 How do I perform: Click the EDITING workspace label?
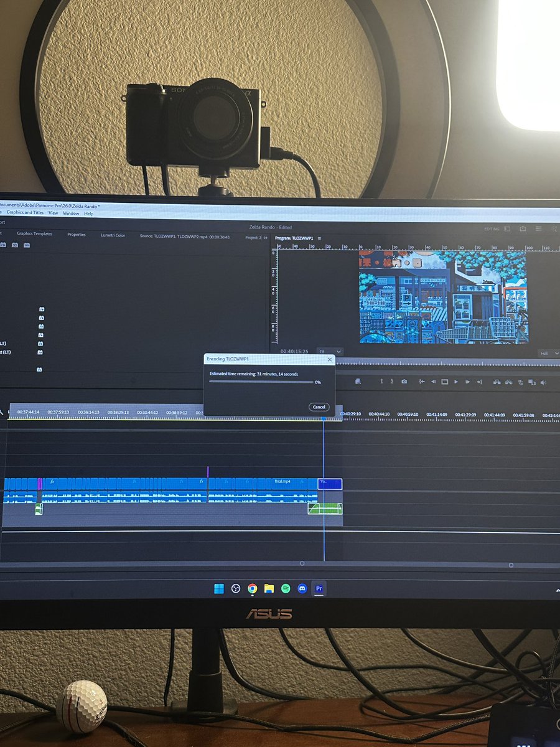pos(492,229)
